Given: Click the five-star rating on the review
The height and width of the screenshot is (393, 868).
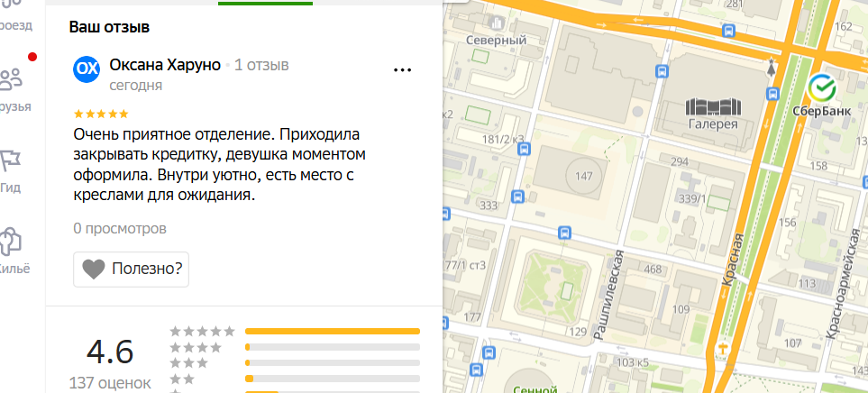Looking at the screenshot, I should pyautogui.click(x=101, y=114).
